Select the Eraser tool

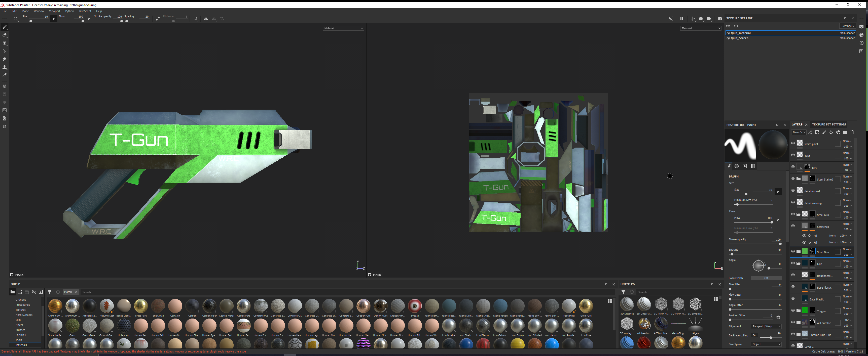pos(4,35)
